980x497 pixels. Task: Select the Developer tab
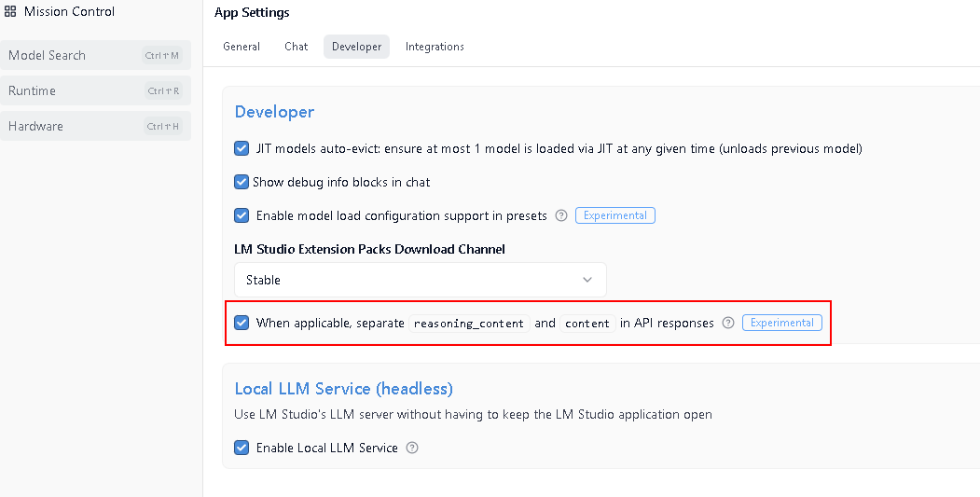coord(356,47)
